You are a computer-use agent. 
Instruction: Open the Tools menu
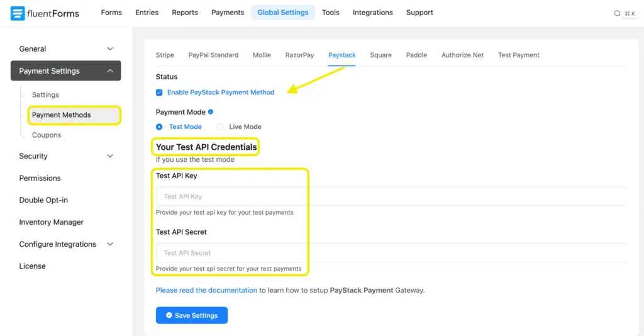click(331, 13)
